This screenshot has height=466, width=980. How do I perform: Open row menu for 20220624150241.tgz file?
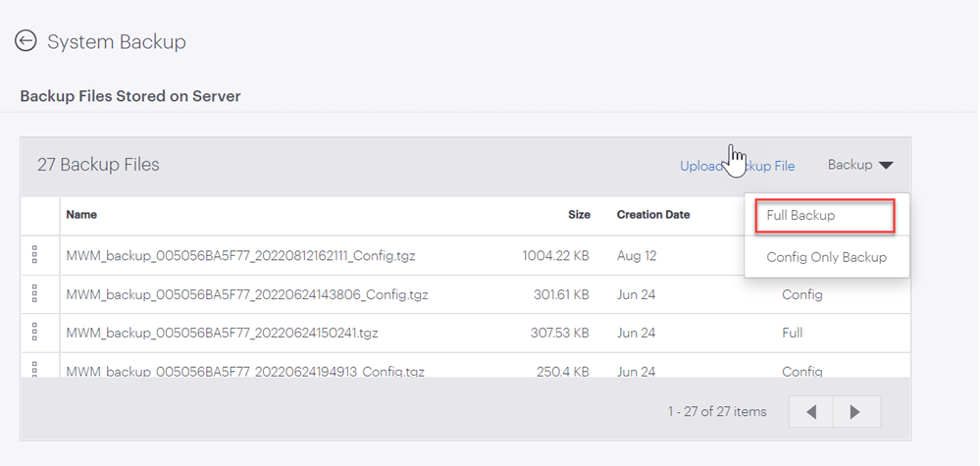click(x=34, y=333)
